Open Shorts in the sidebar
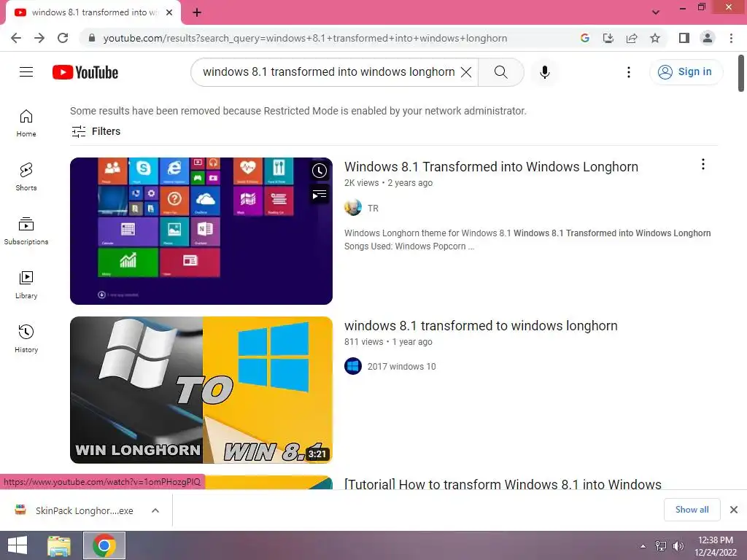Viewport: 747px width, 560px height. pyautogui.click(x=26, y=176)
